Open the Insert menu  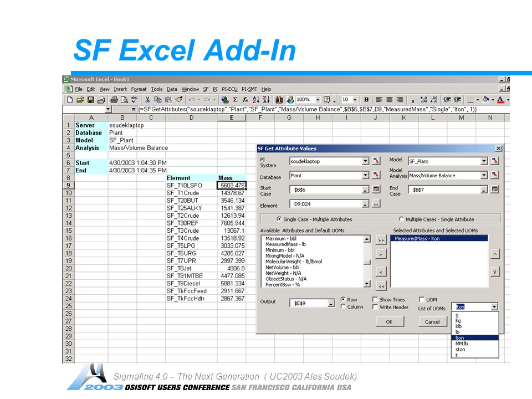(x=120, y=89)
